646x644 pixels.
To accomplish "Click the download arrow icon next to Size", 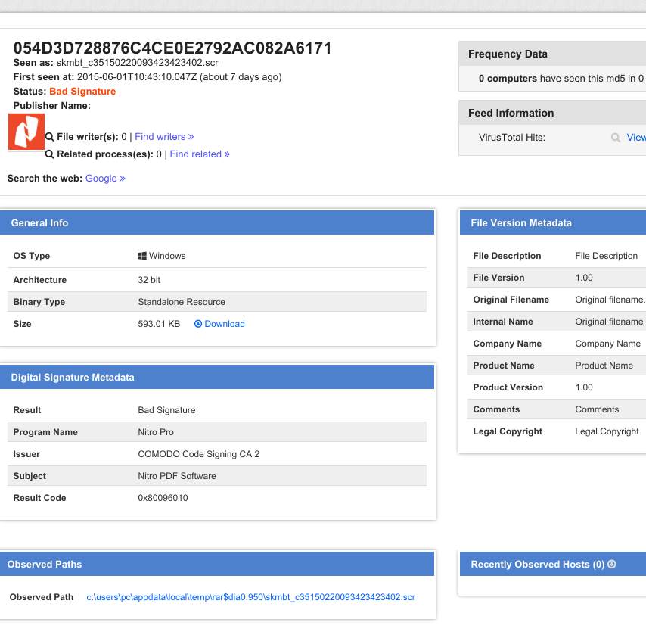I will [x=198, y=324].
